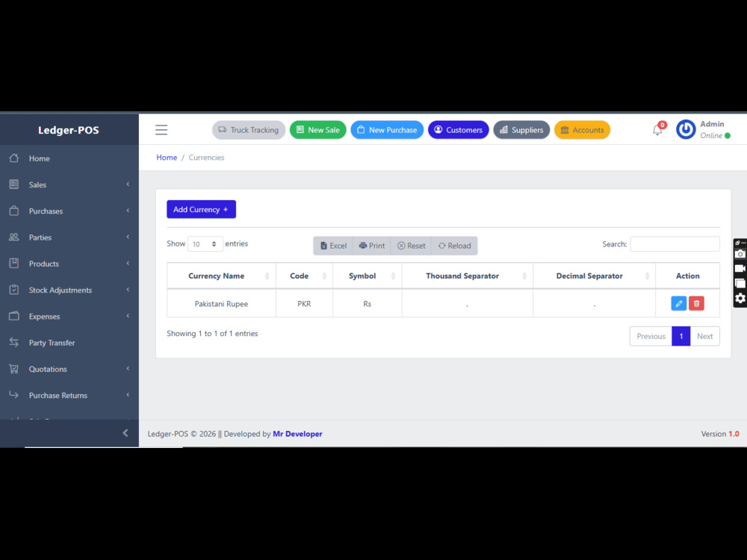Sort by Thousand Separator column
The height and width of the screenshot is (560, 747).
click(468, 276)
